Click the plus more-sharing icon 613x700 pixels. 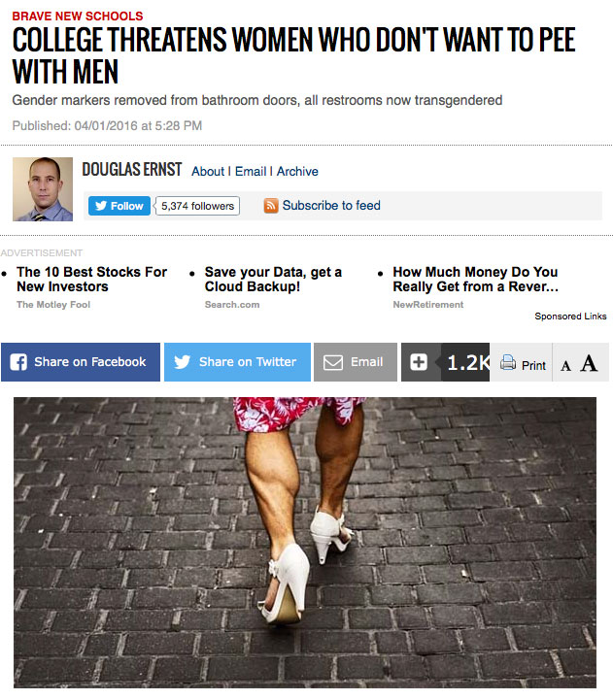pyautogui.click(x=419, y=362)
